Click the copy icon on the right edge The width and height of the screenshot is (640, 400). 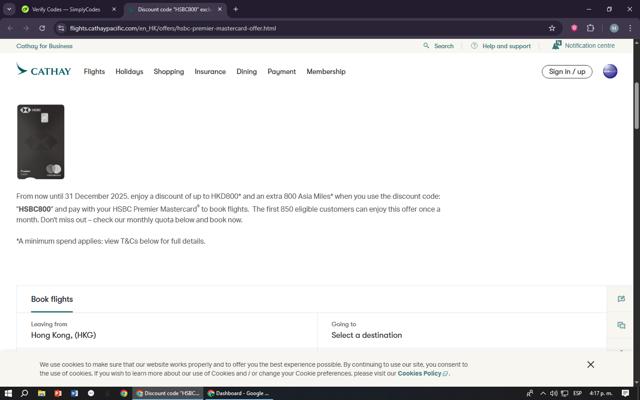[621, 325]
